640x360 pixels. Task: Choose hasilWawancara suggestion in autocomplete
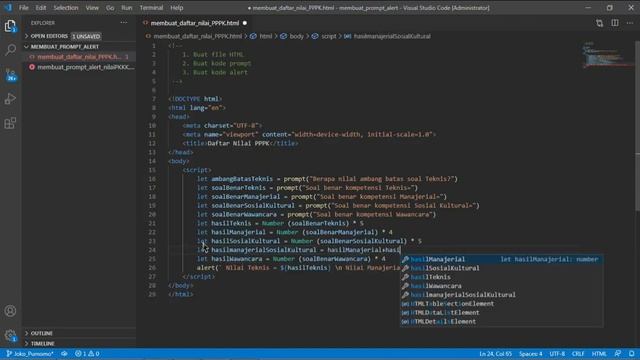pos(501,286)
